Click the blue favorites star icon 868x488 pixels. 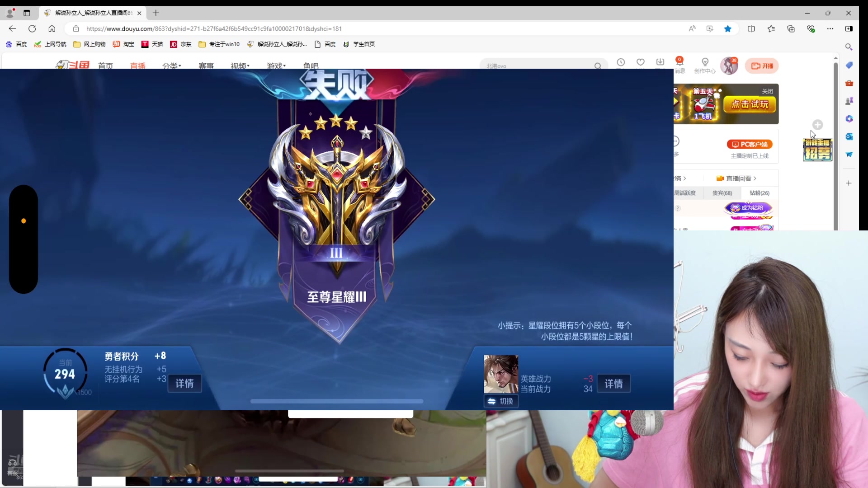(728, 28)
